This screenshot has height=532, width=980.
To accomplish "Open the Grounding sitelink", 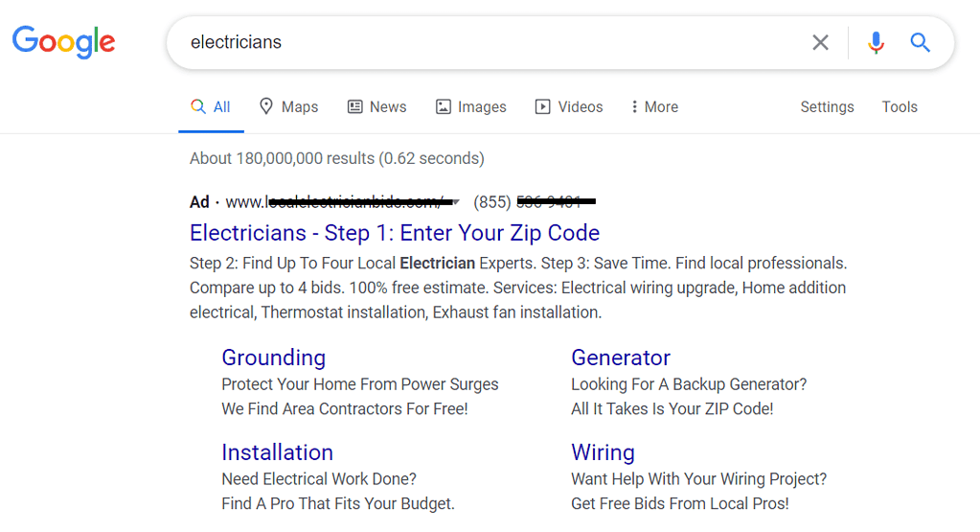I will coord(273,358).
